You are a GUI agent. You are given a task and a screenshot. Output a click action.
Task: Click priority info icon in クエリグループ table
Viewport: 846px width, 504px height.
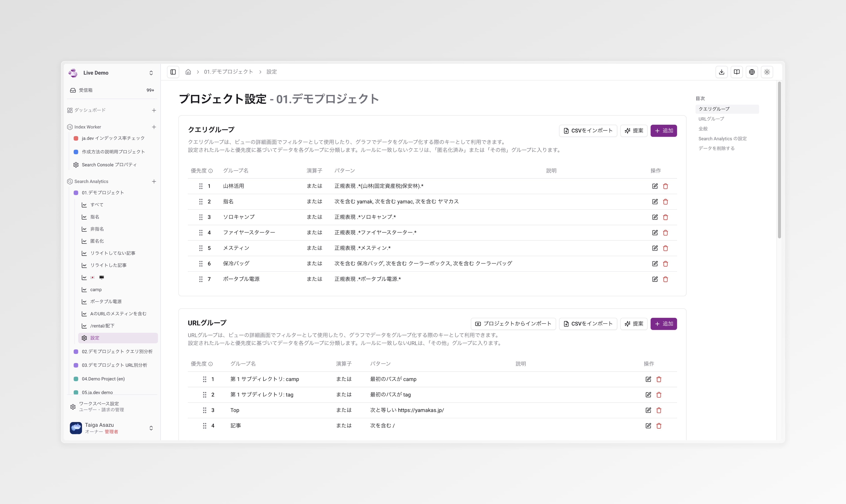(211, 171)
